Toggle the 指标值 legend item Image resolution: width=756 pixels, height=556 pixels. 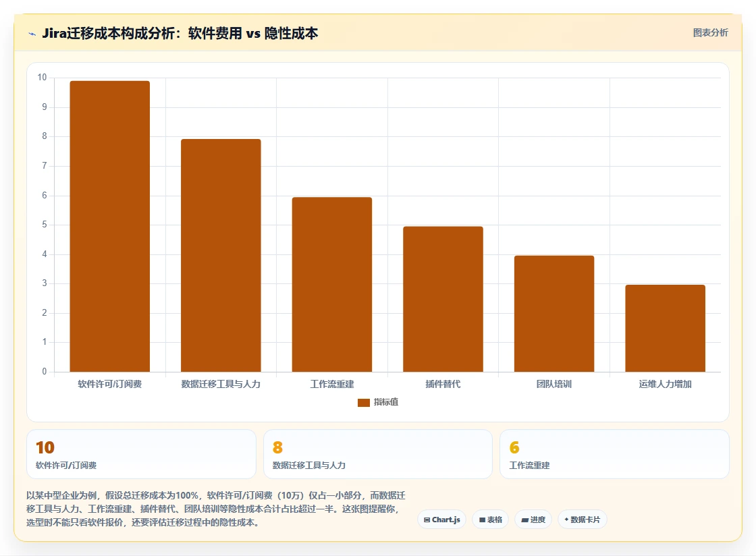tap(378, 402)
